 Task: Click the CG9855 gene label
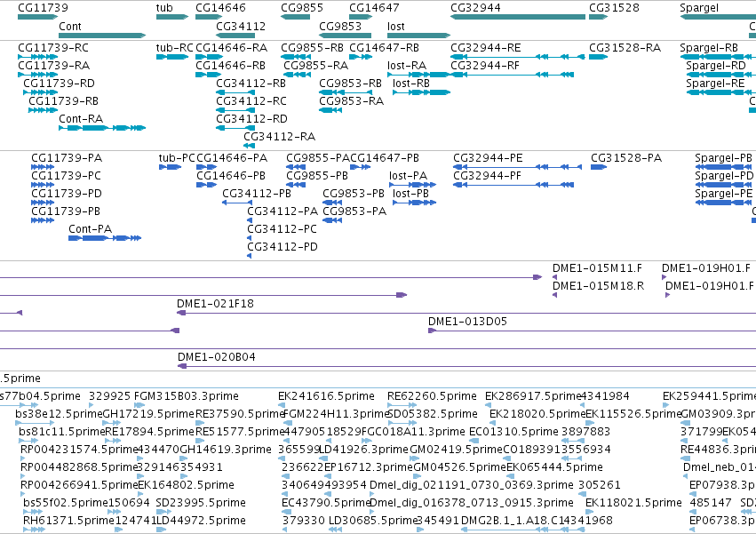coord(302,8)
